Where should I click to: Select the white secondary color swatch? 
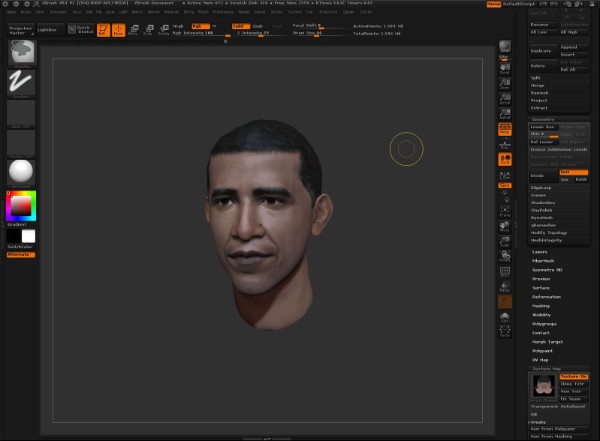point(28,236)
